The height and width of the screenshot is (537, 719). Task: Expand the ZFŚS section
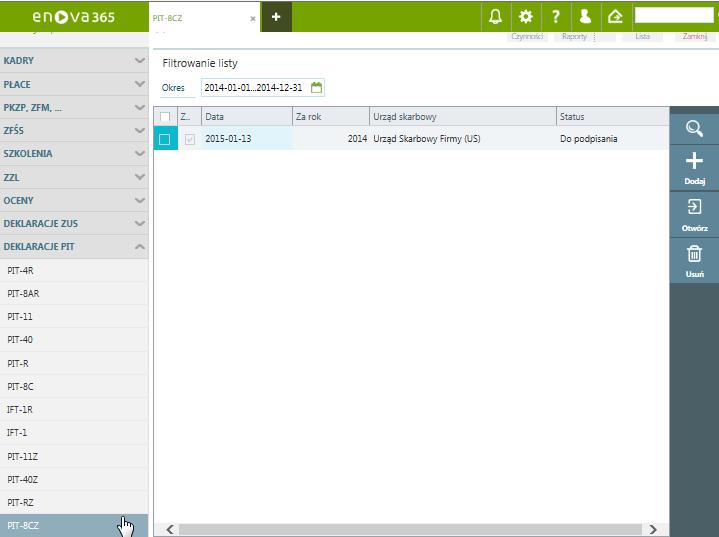tap(74, 130)
